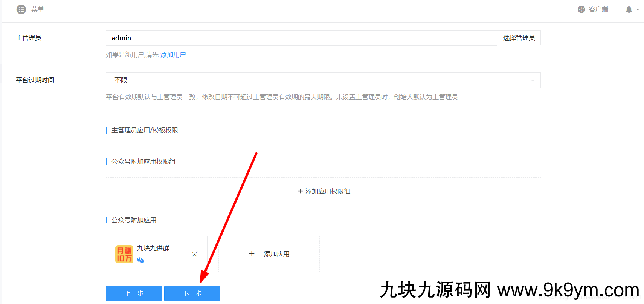Return to previous step with 上一步
This screenshot has width=644, height=304.
(134, 293)
